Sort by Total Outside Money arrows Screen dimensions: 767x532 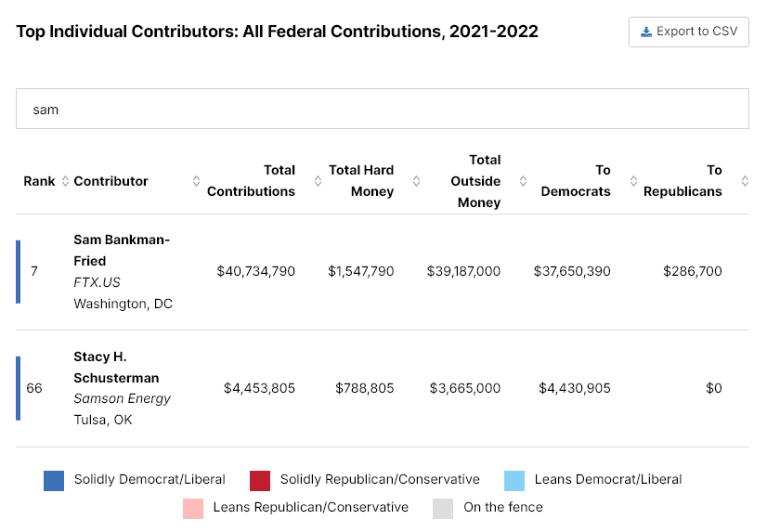tap(523, 181)
